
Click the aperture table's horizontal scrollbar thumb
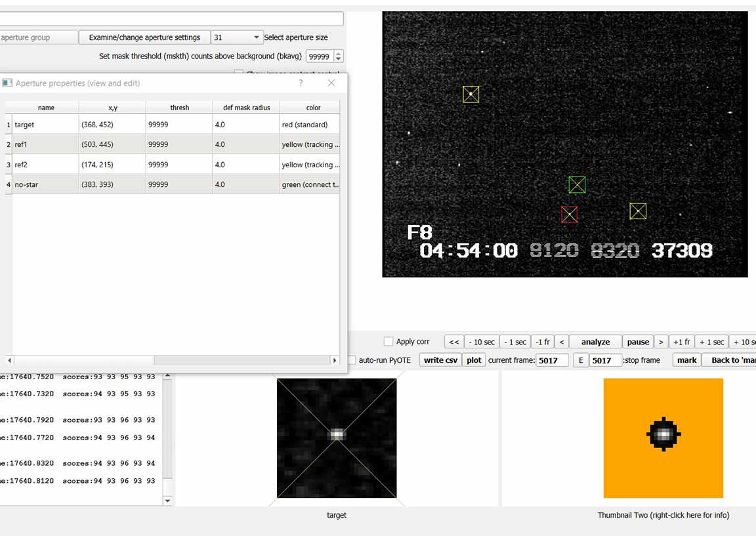coord(241,360)
